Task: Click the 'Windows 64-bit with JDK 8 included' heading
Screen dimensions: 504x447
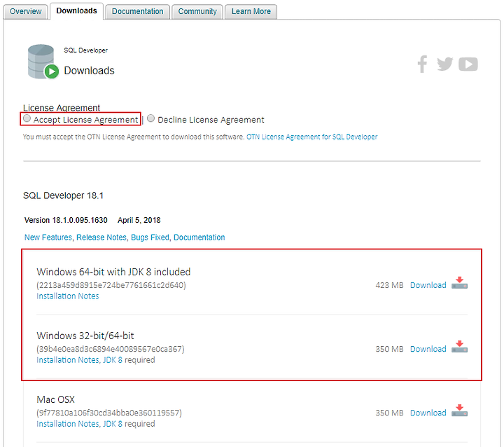Action: click(113, 272)
